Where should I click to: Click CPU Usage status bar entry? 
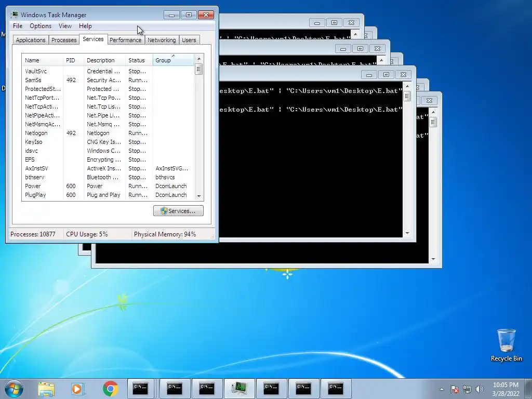87,234
